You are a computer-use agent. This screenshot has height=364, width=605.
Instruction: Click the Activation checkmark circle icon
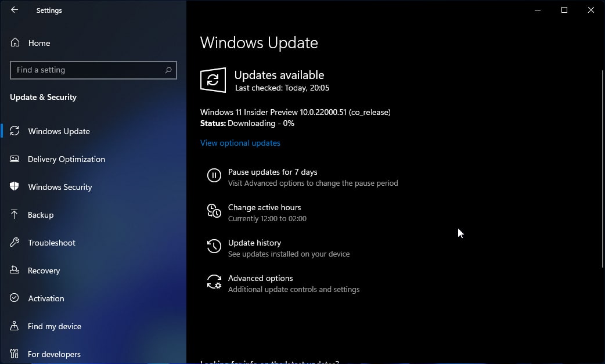[x=15, y=298]
